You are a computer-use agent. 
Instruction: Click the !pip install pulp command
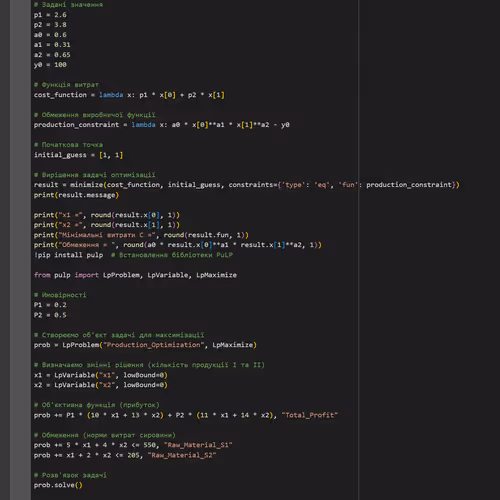coord(68,255)
